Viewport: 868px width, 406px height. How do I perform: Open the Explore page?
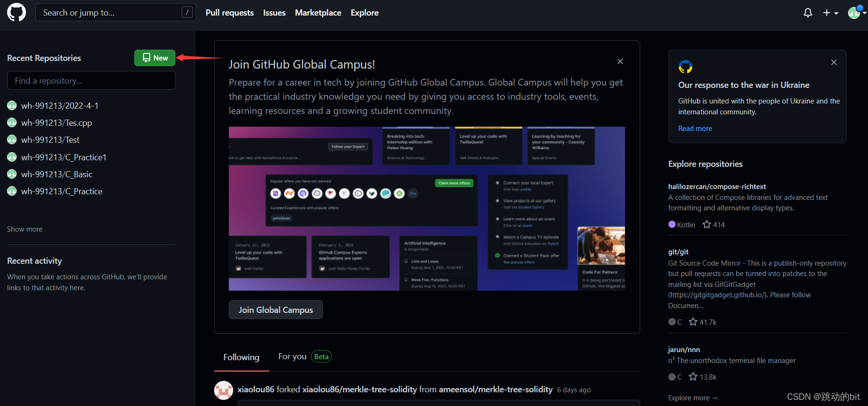coord(365,13)
